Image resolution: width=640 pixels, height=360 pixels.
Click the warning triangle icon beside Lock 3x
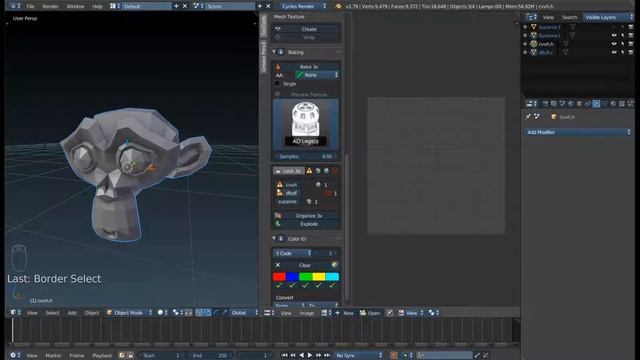309,171
